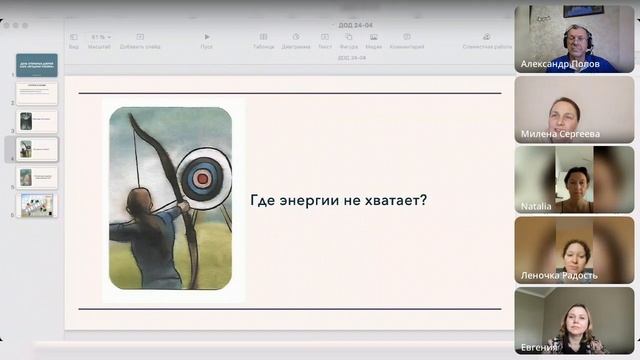This screenshot has width=640, height=360.
Task: Open the zoom Масштаб percentage dropdown
Action: pos(100,37)
